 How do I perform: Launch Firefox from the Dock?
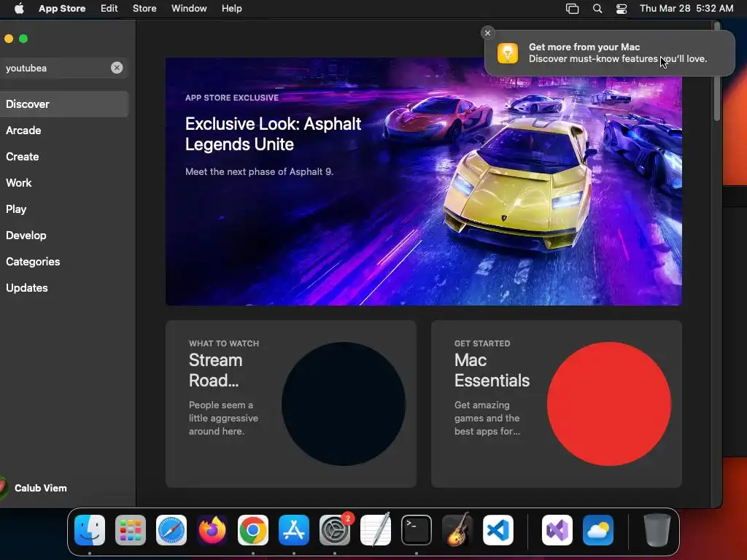coord(212,530)
